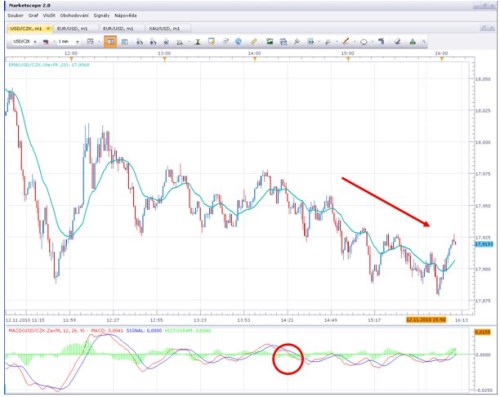
Task: Select the eraser tool icon
Action: coord(397,42)
